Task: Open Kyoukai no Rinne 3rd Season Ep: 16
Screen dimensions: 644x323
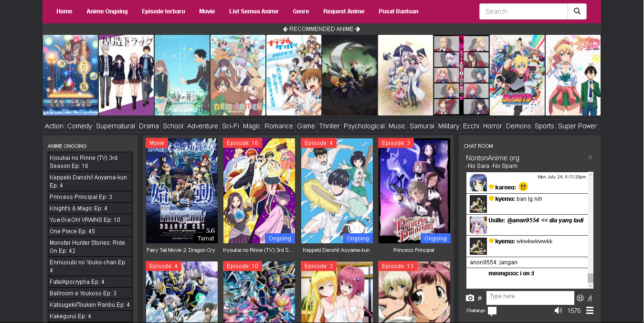Action: [x=90, y=162]
